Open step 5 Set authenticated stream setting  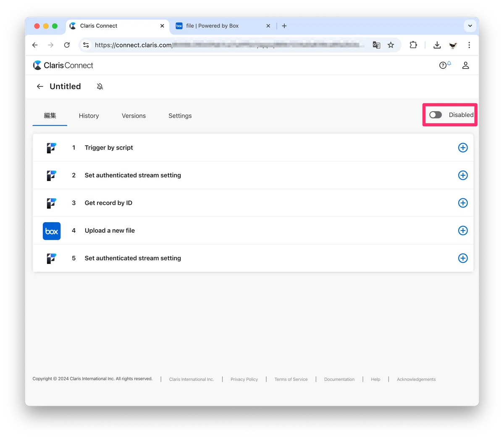click(253, 258)
